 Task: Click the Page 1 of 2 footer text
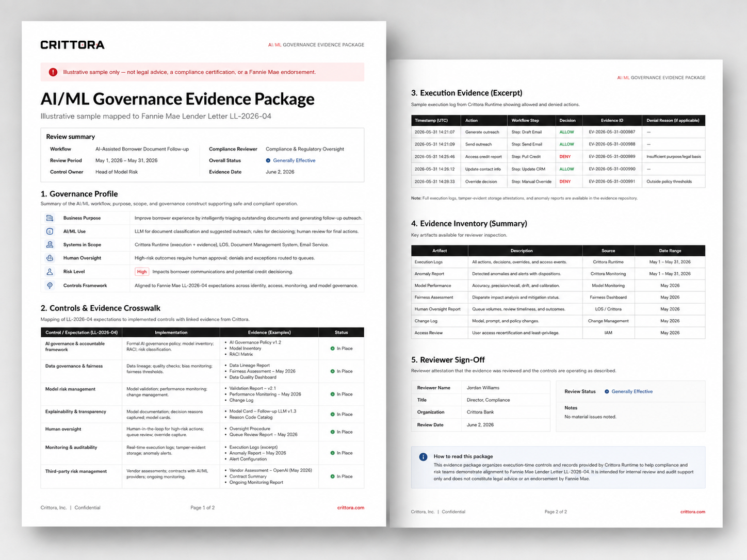click(202, 508)
